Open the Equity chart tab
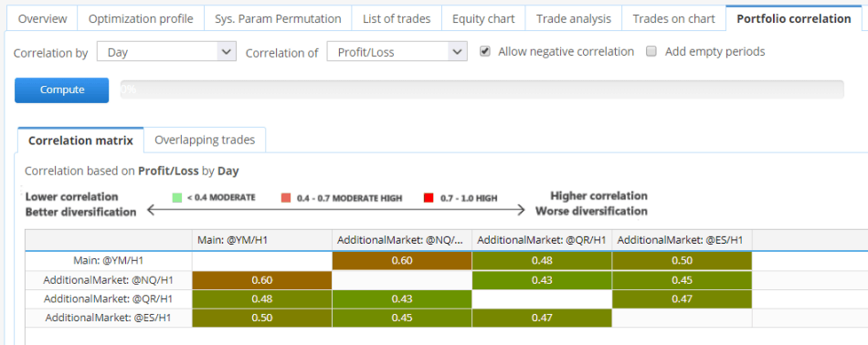868x345 pixels. [x=483, y=19]
